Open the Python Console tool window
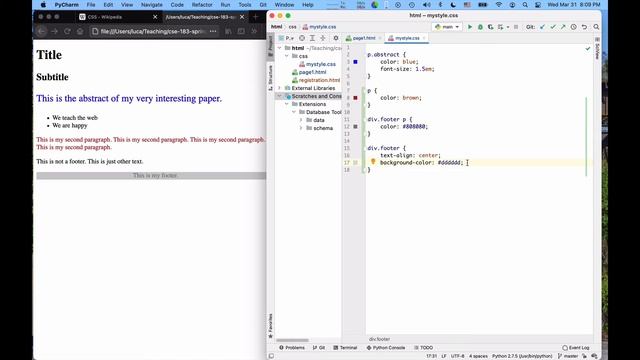 pyautogui.click(x=386, y=348)
